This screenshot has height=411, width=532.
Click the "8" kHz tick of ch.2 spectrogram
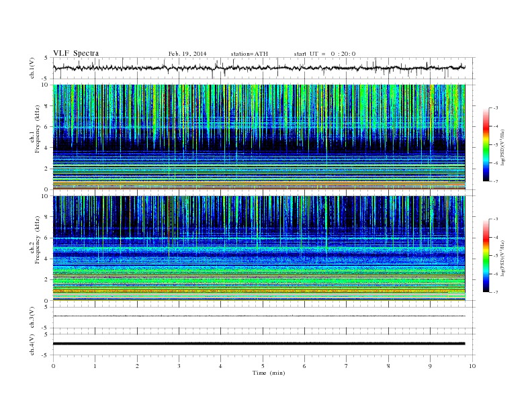coord(46,217)
